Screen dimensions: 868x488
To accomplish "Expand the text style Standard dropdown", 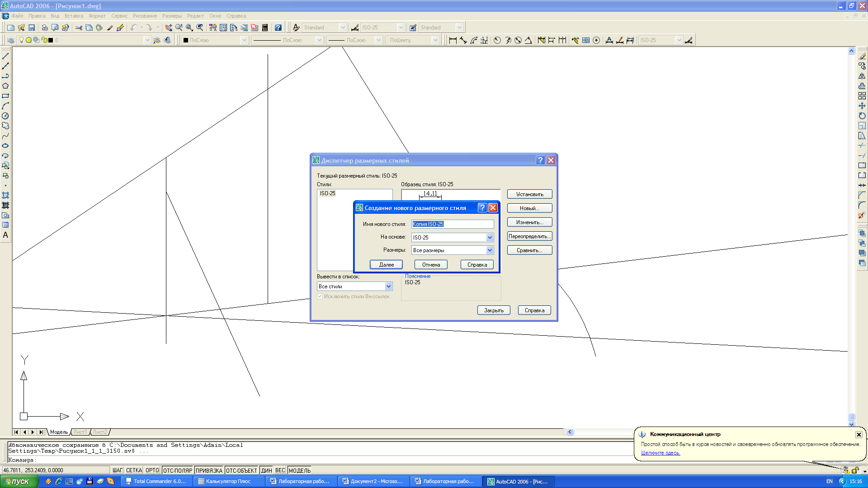I will click(x=343, y=28).
